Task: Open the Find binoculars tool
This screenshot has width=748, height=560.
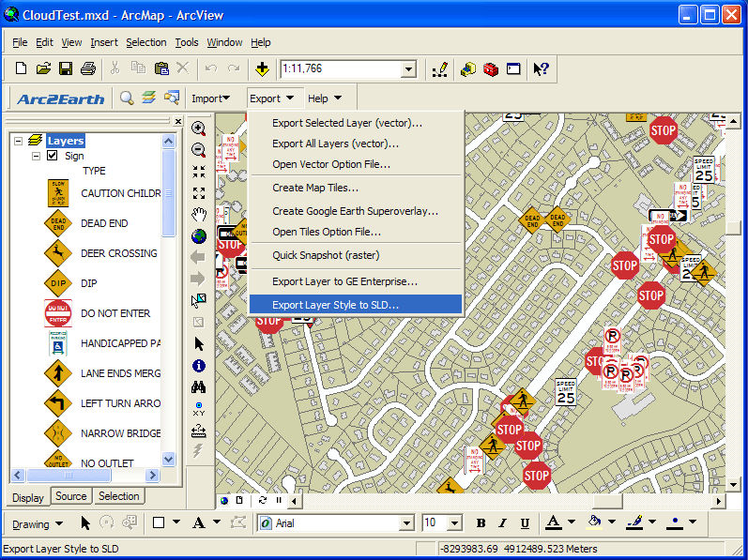Action: pos(199,387)
